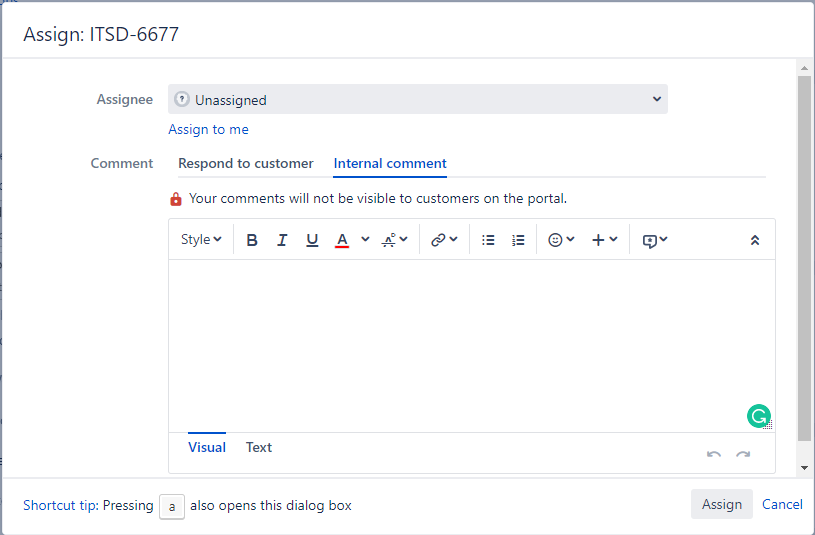Click the dialog scrollbar up arrow
Screen dimensions: 815x535
(804, 68)
